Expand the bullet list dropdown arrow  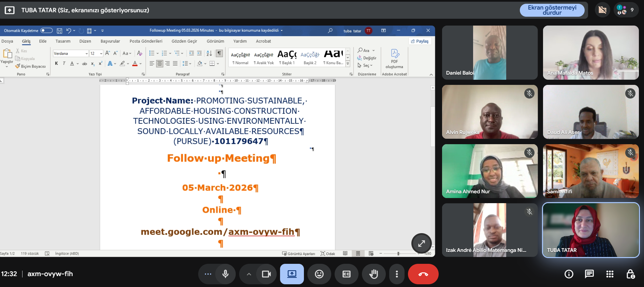(158, 54)
